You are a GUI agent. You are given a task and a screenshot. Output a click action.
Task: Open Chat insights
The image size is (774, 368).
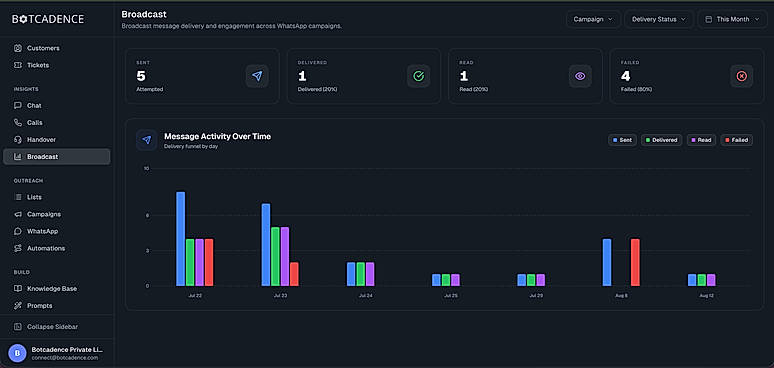click(57, 106)
